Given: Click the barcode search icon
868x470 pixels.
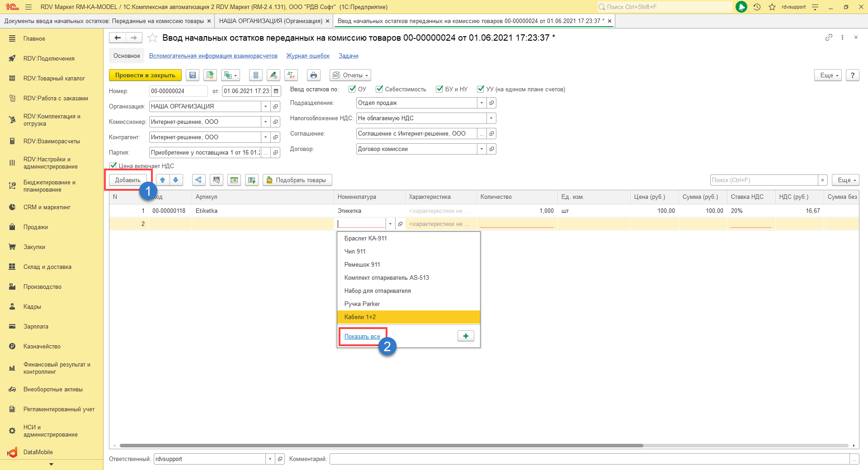Looking at the screenshot, I should point(217,180).
